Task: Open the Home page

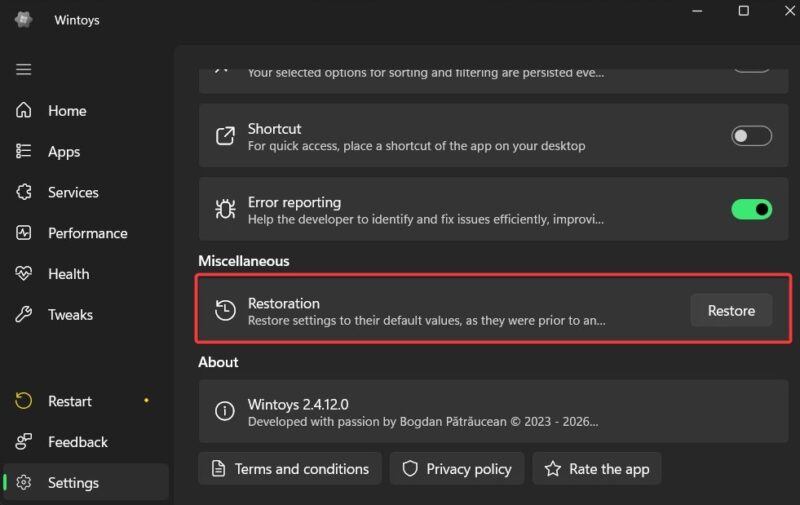Action: click(86, 110)
